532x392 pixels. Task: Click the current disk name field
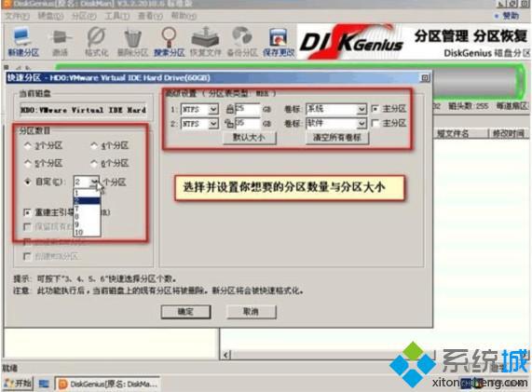(83, 110)
